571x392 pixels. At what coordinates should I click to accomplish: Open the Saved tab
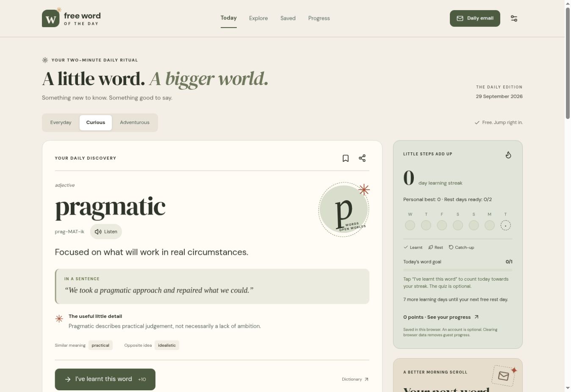[x=288, y=18]
